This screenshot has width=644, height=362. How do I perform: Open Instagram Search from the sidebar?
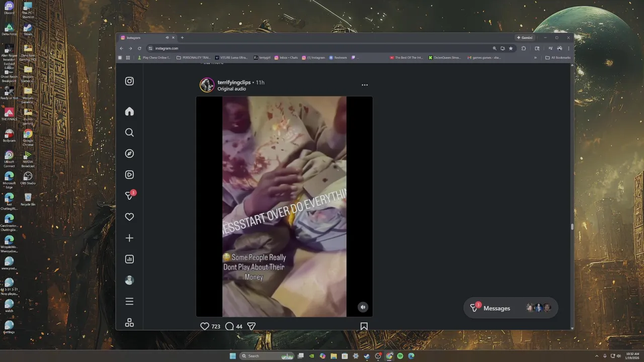point(129,132)
